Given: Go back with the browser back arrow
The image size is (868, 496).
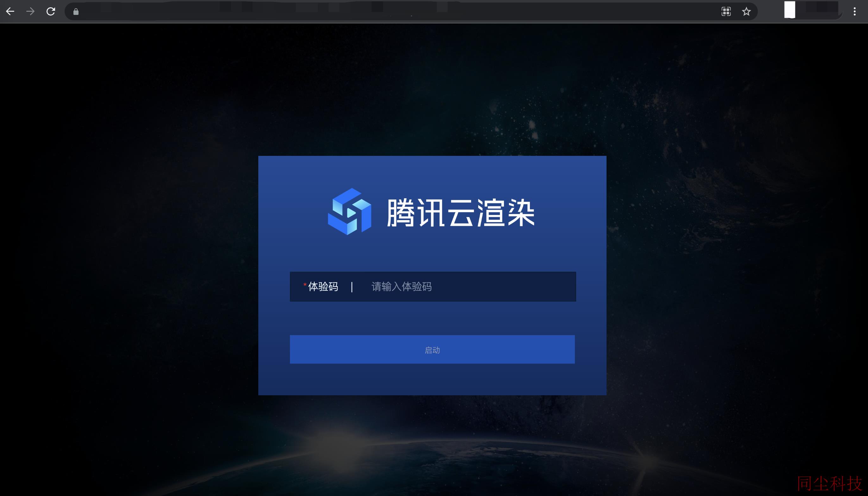Looking at the screenshot, I should 10,12.
